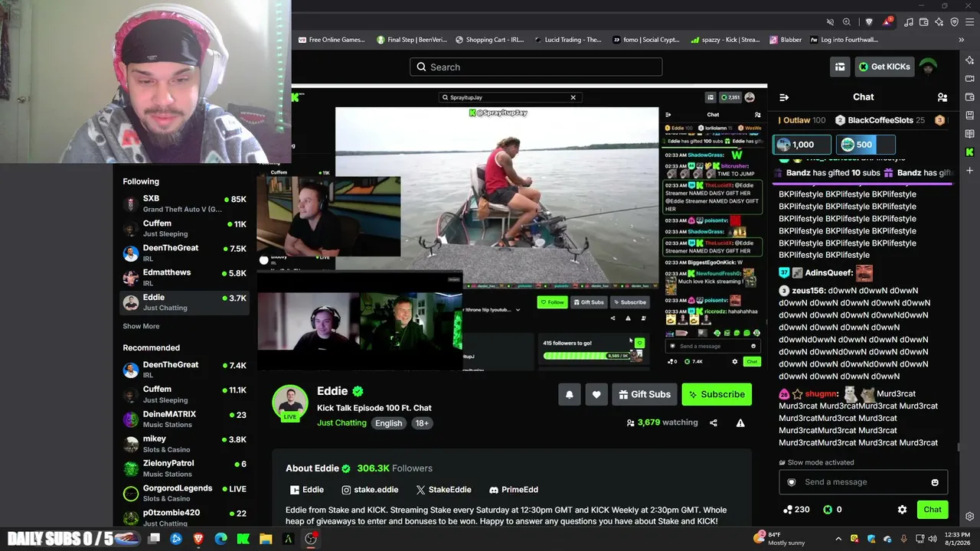Click the 230 channel points counter

796,510
